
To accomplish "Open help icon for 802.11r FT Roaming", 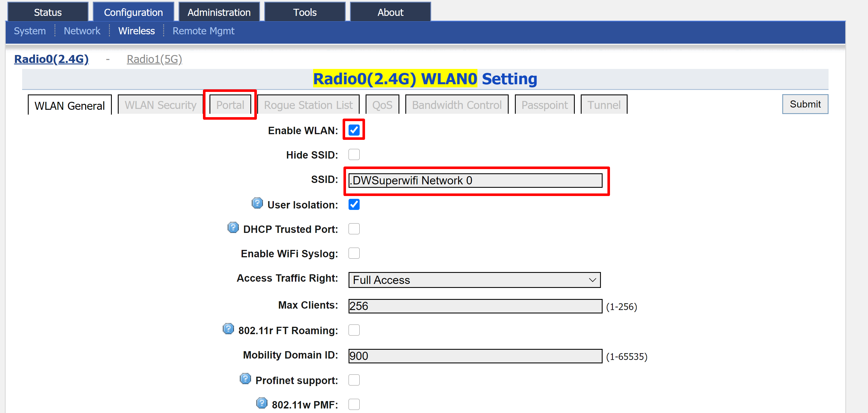I will coord(228,329).
